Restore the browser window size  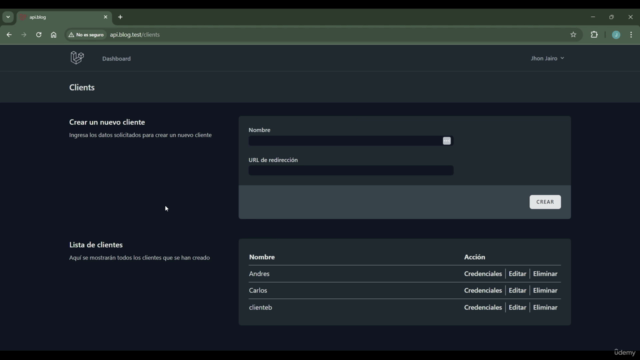(611, 17)
